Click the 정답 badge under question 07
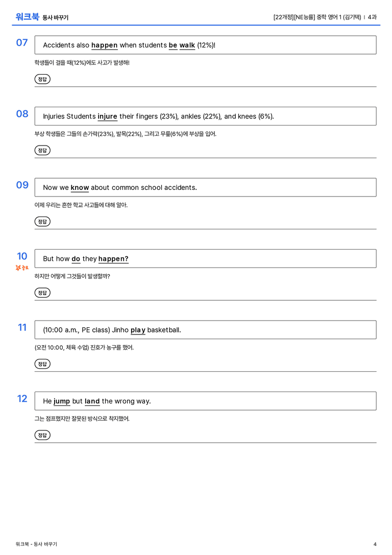The height and width of the screenshot is (555, 392). point(42,79)
